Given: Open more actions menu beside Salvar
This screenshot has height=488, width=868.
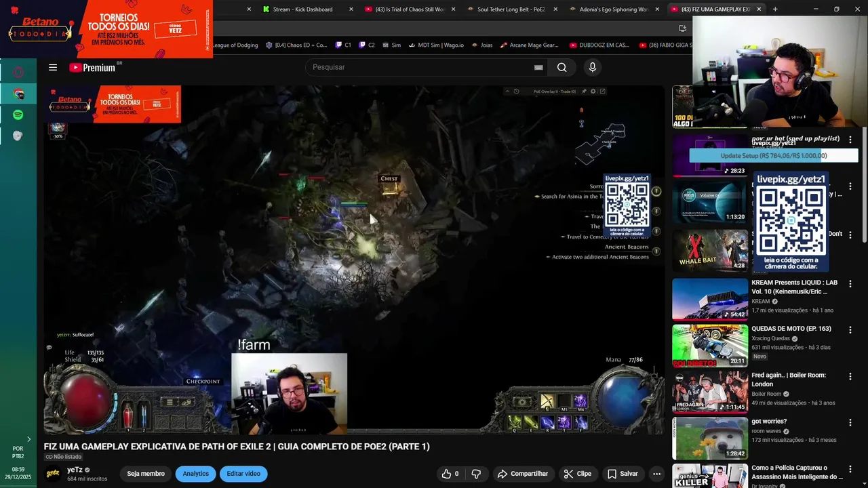Looking at the screenshot, I should coord(656,474).
